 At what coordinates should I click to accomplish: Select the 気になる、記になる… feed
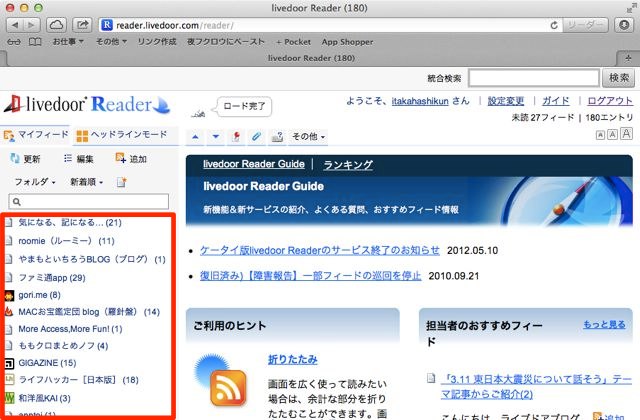pyautogui.click(x=70, y=222)
